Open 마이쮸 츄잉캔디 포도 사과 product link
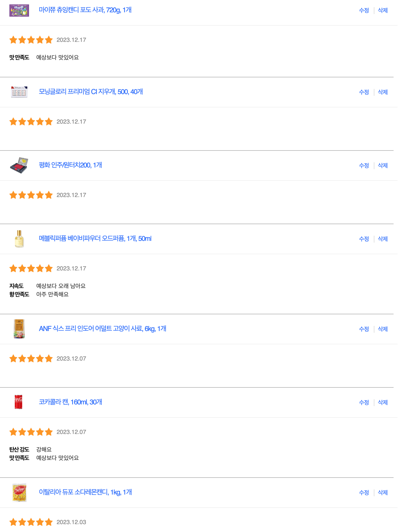Viewport: 398px width, 532px height. pos(85,10)
